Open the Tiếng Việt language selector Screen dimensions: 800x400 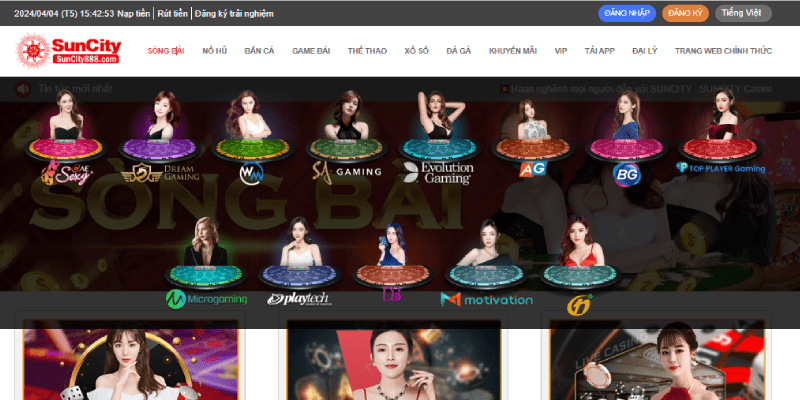click(x=743, y=13)
